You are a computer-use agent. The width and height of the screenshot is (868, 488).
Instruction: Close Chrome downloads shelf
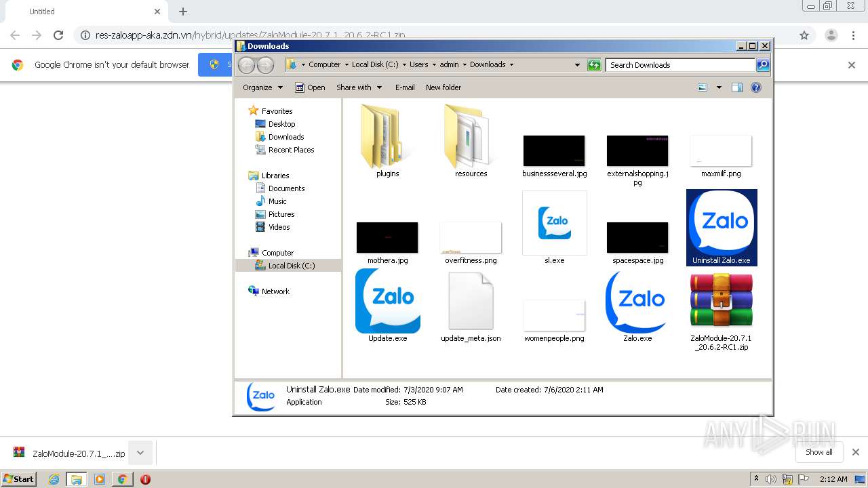click(856, 452)
